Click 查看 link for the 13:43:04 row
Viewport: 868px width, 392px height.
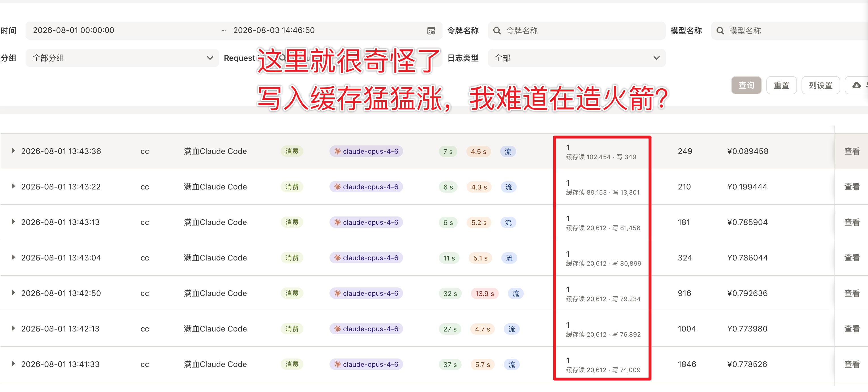click(x=852, y=258)
